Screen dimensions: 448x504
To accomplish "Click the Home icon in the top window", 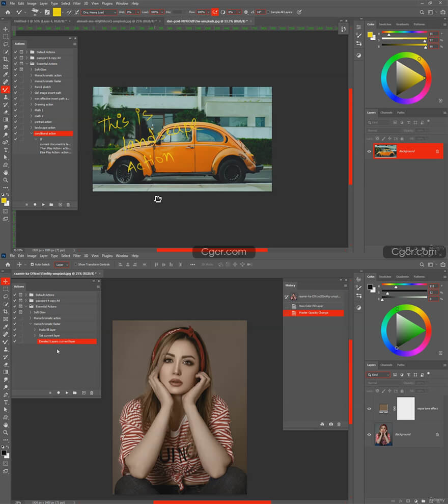I will 8,12.
